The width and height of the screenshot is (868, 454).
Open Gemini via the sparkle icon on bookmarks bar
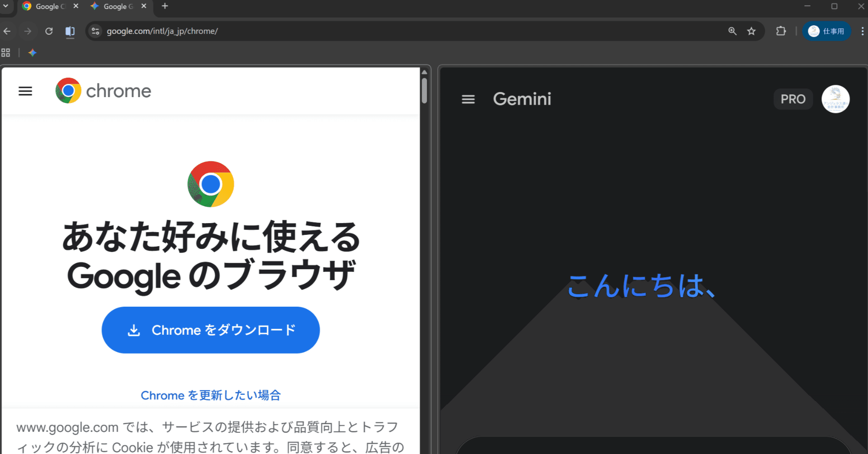(x=32, y=53)
